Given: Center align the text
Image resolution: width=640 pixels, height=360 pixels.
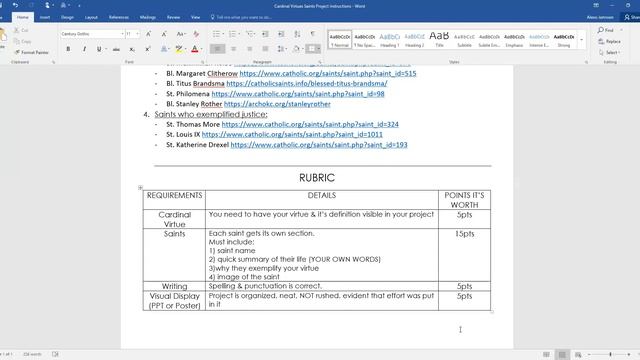Looking at the screenshot, I should pos(233,49).
